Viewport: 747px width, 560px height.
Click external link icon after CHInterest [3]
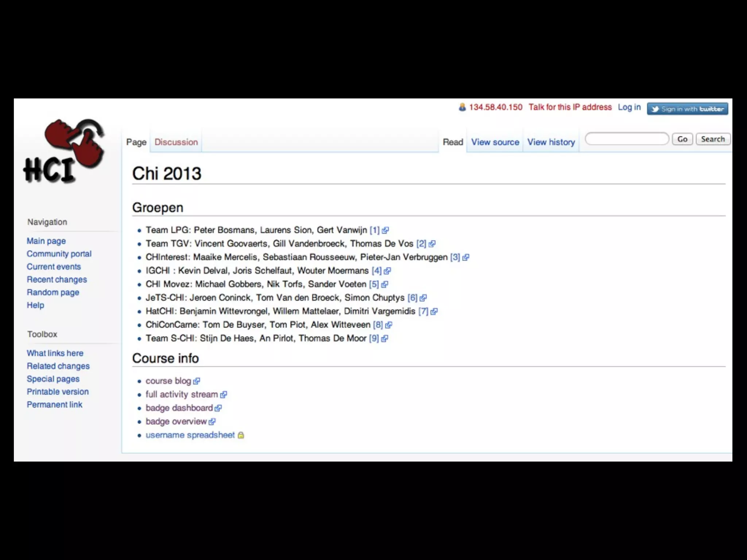click(465, 257)
